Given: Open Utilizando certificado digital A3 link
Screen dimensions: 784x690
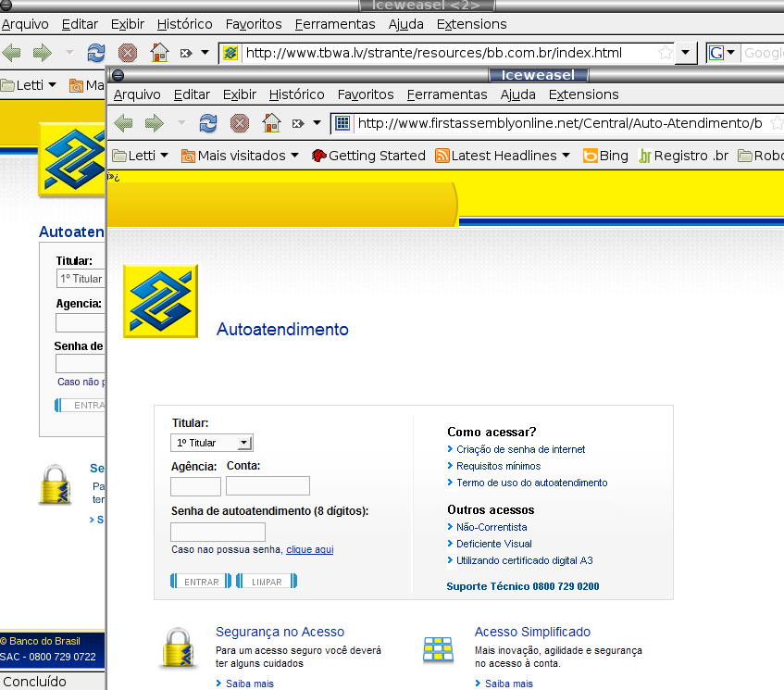Looking at the screenshot, I should (x=525, y=560).
